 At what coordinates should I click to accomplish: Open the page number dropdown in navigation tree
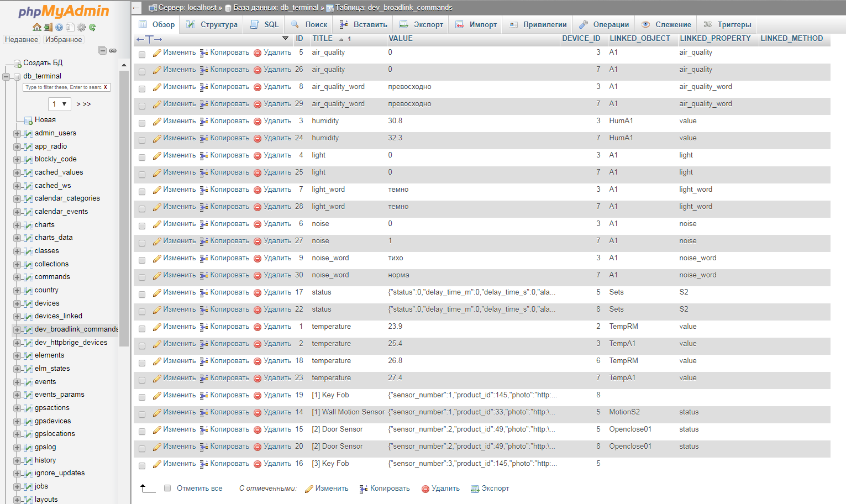click(x=59, y=104)
